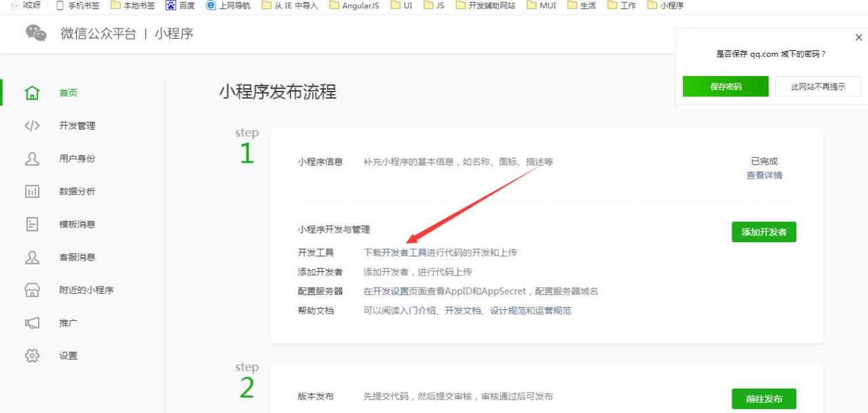Open the 查看详情 link
868x413 pixels.
[x=764, y=175]
